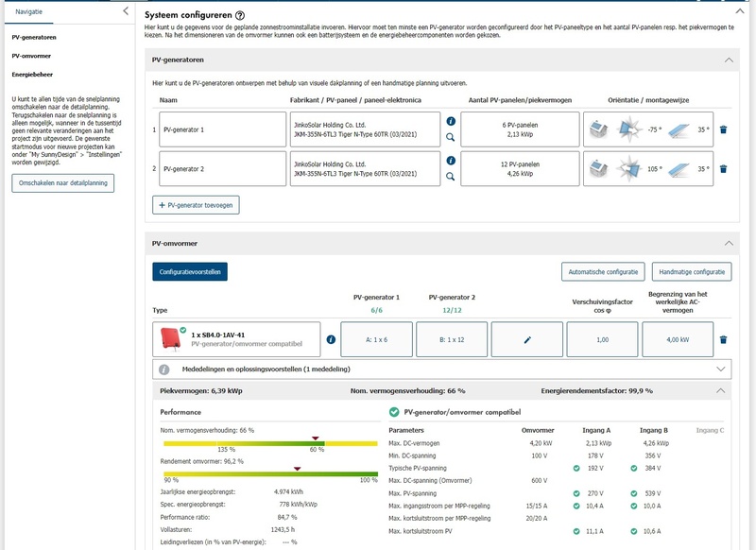The image size is (756, 550).
Task: Click the PV-generator 1 name field
Action: point(219,129)
